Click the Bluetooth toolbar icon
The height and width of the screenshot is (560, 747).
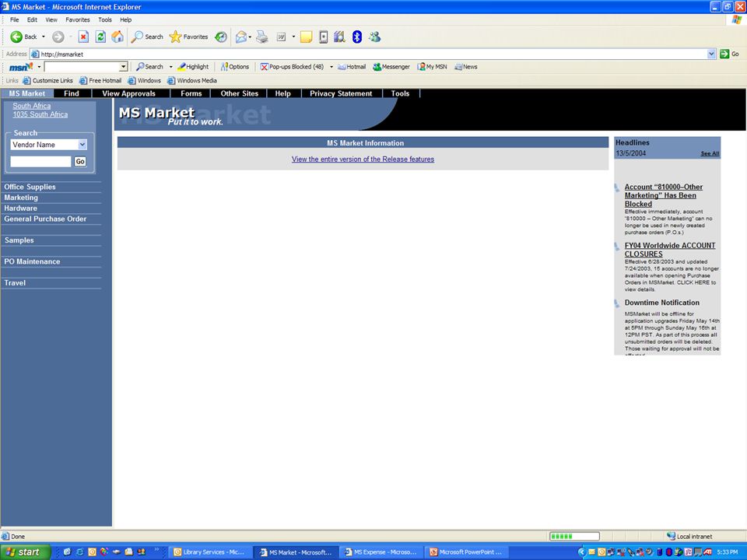point(357,37)
